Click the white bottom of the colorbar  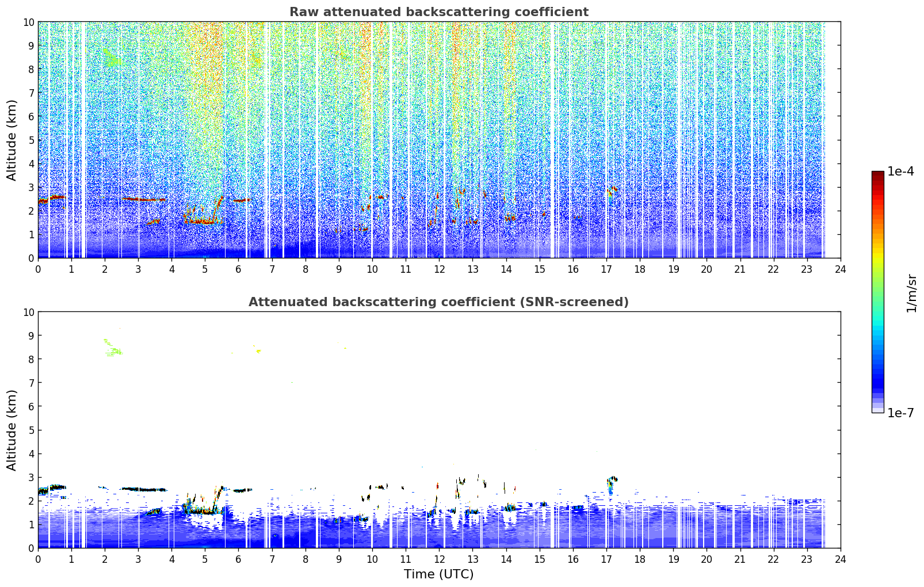pyautogui.click(x=877, y=410)
